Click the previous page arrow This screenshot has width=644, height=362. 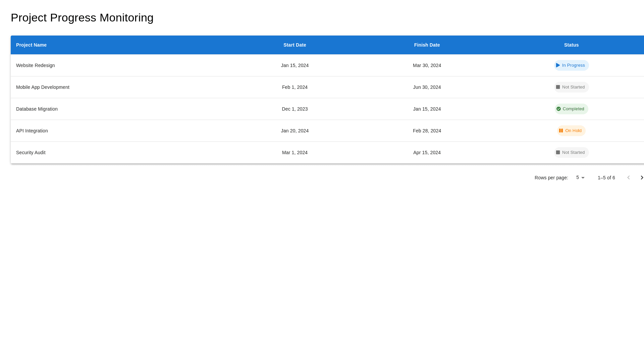point(629,178)
